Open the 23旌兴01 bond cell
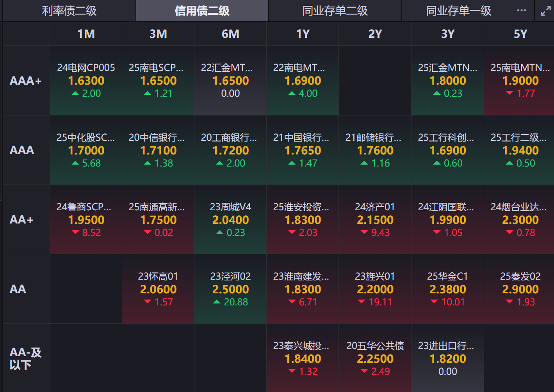Viewport: 554px width, 392px height. [x=375, y=289]
